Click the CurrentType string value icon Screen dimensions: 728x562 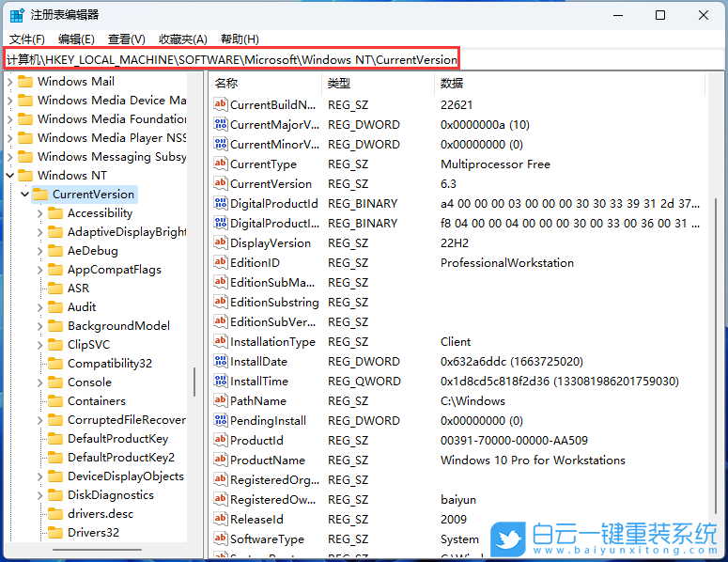221,164
